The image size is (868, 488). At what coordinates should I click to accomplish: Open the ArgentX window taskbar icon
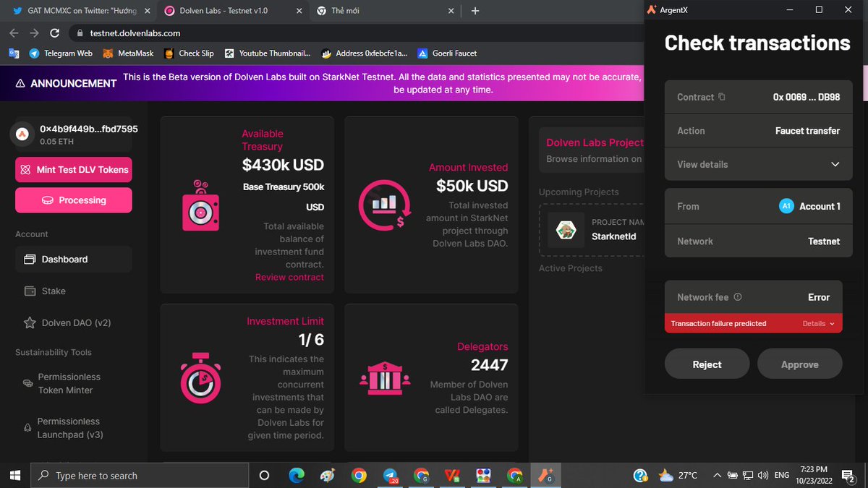[x=546, y=475]
